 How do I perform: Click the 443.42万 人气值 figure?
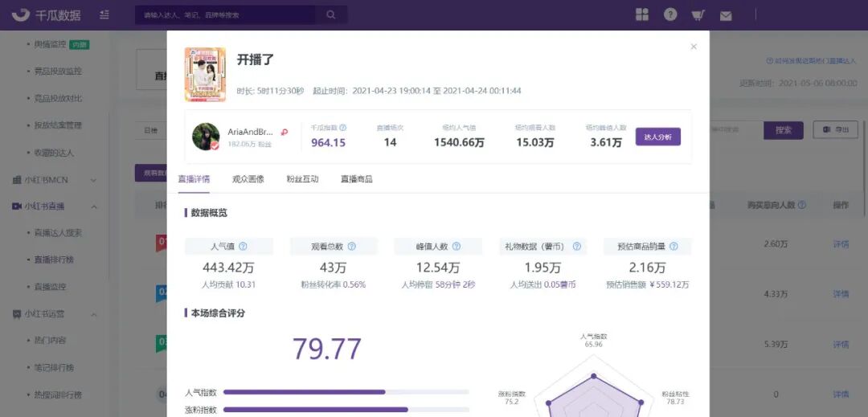228,268
